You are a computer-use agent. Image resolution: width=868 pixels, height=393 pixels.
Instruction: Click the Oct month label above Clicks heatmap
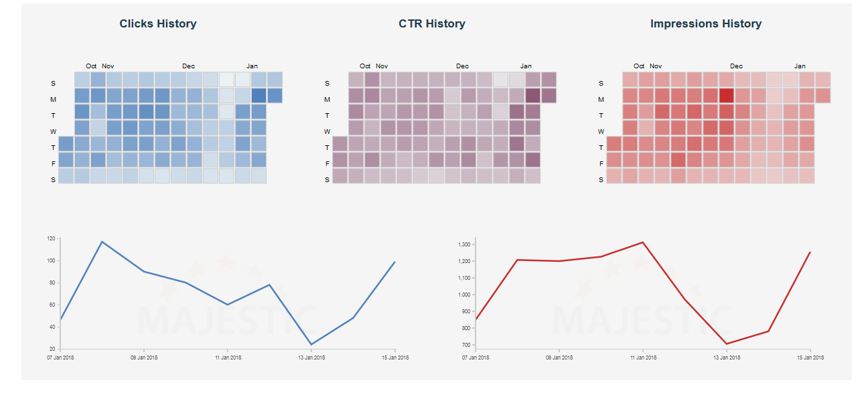coord(91,66)
